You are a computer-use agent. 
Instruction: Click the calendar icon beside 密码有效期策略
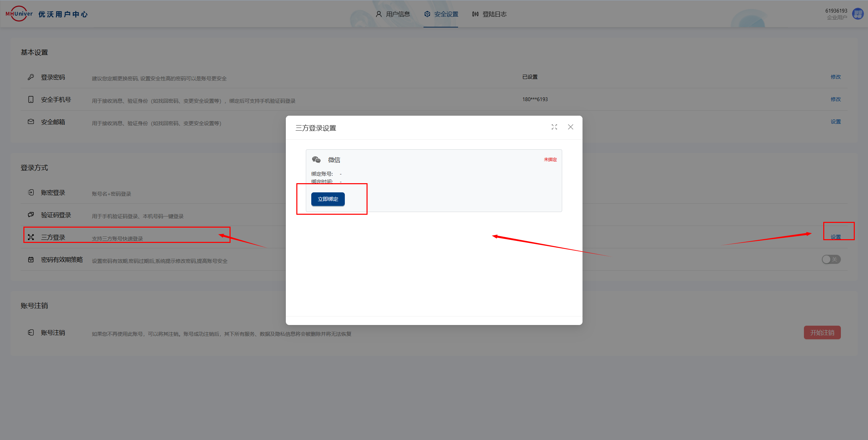coord(31,260)
